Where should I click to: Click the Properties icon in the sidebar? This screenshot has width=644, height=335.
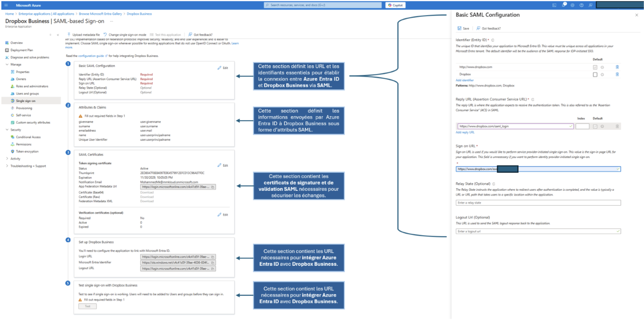(13, 72)
